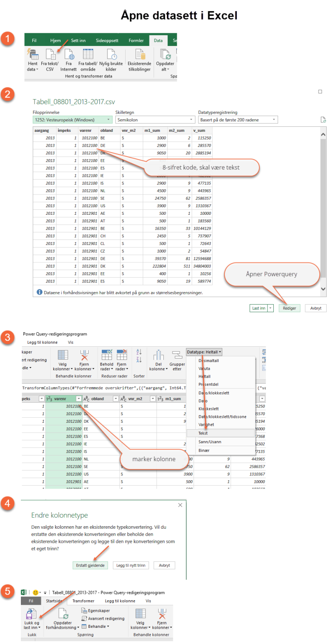
Task: Select Valuta in the datatype menu
Action: coord(220,369)
